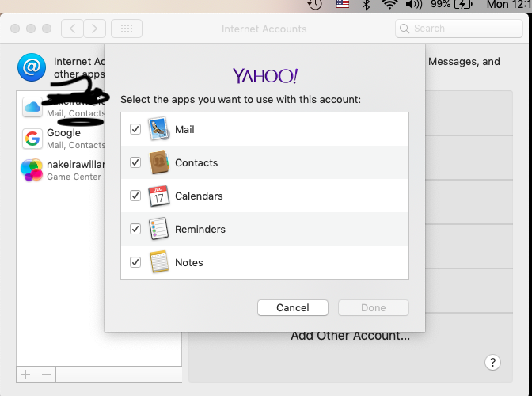Click the Calendars app icon
Screen dimensions: 532x396
(159, 196)
